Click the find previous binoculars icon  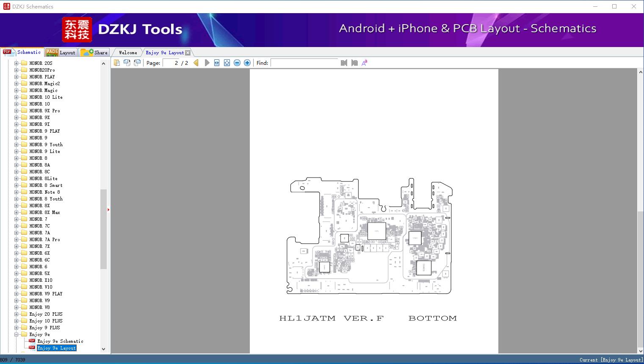pyautogui.click(x=344, y=63)
